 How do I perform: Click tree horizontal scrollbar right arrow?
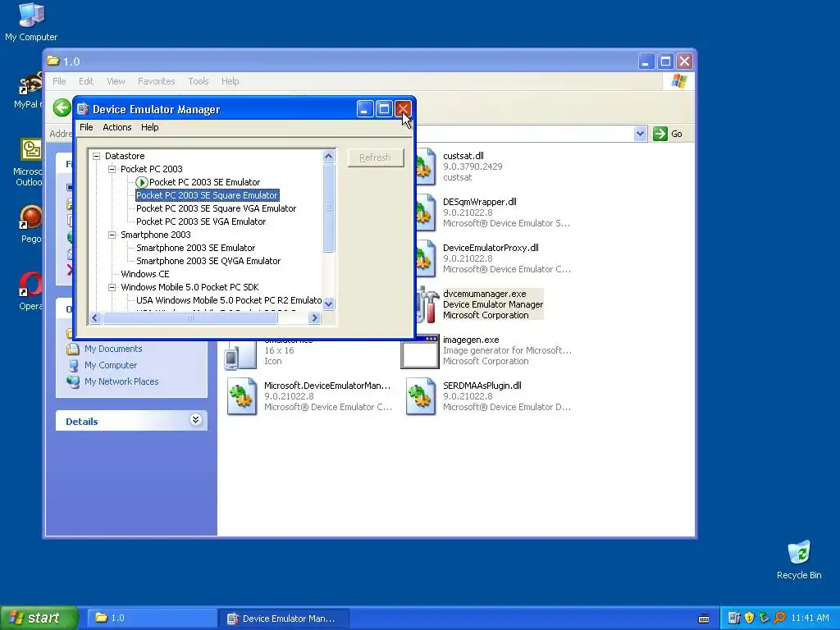tap(314, 317)
